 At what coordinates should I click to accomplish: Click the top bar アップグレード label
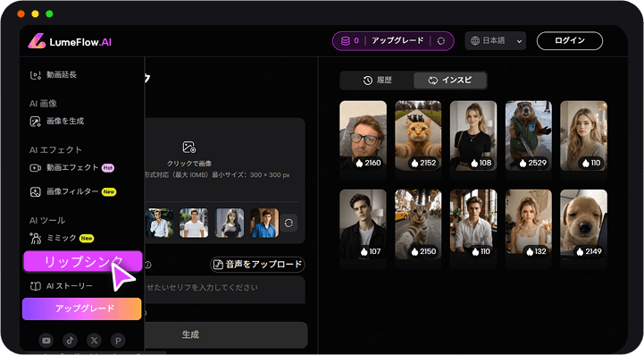point(397,41)
